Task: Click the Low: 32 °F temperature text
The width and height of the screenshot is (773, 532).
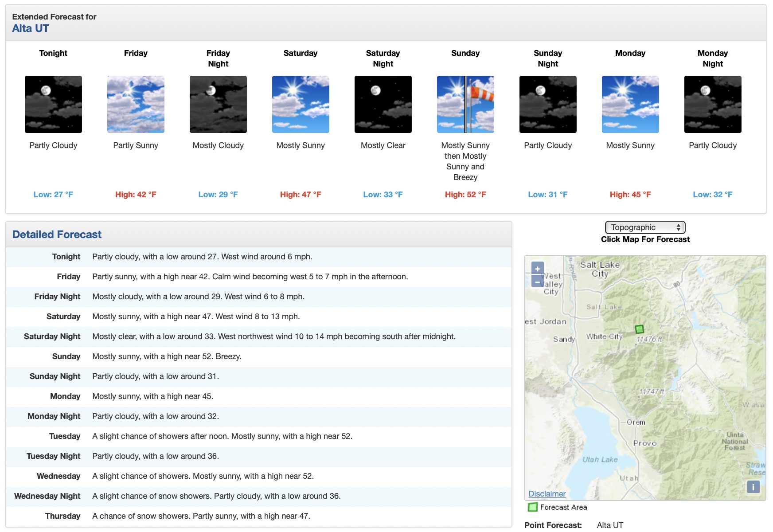Action: 713,195
